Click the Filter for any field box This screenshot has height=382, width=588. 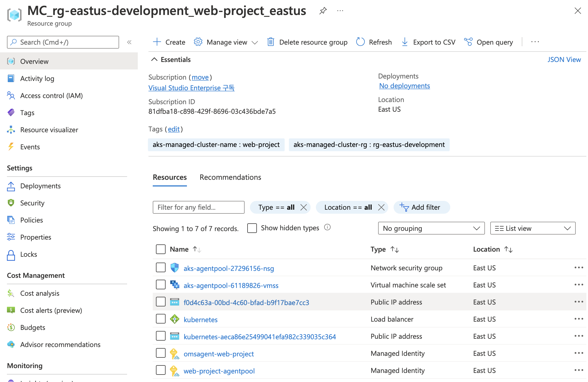coord(198,207)
